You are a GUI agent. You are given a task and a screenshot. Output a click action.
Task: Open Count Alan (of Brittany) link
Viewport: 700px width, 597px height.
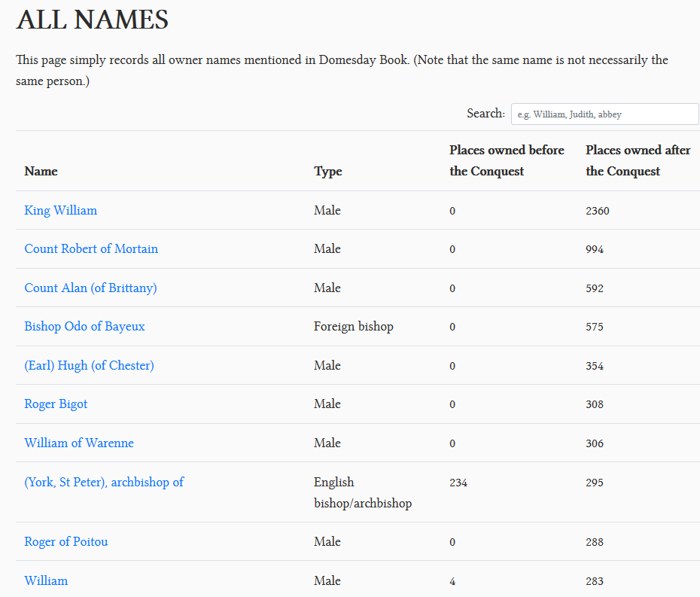pyautogui.click(x=90, y=288)
